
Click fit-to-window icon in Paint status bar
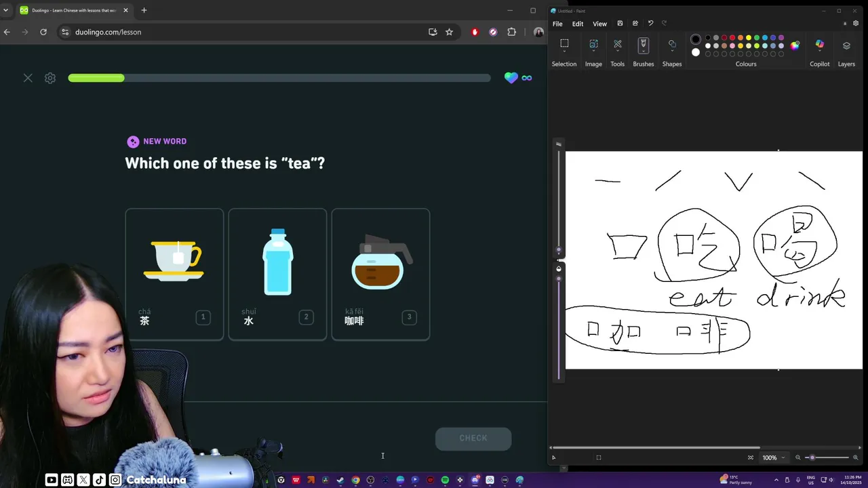coord(751,457)
